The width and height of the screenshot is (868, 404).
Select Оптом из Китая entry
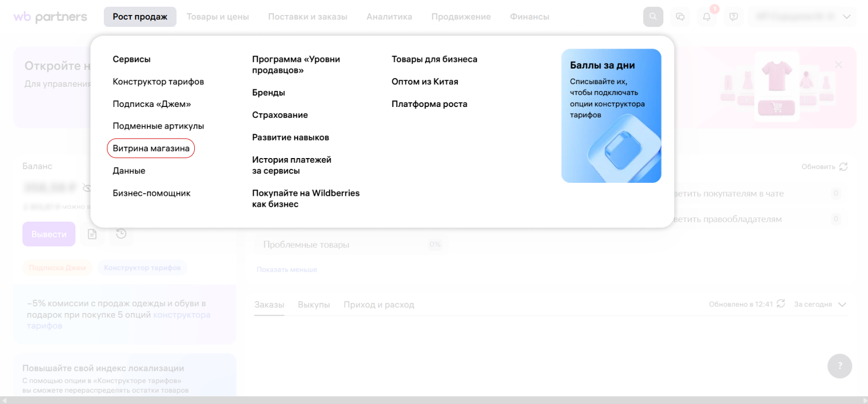(425, 82)
